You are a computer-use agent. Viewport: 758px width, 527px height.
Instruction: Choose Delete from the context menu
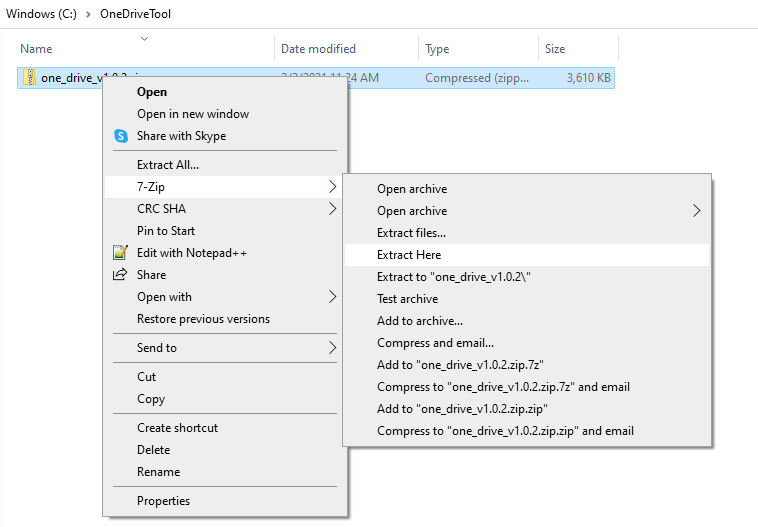click(x=225, y=450)
